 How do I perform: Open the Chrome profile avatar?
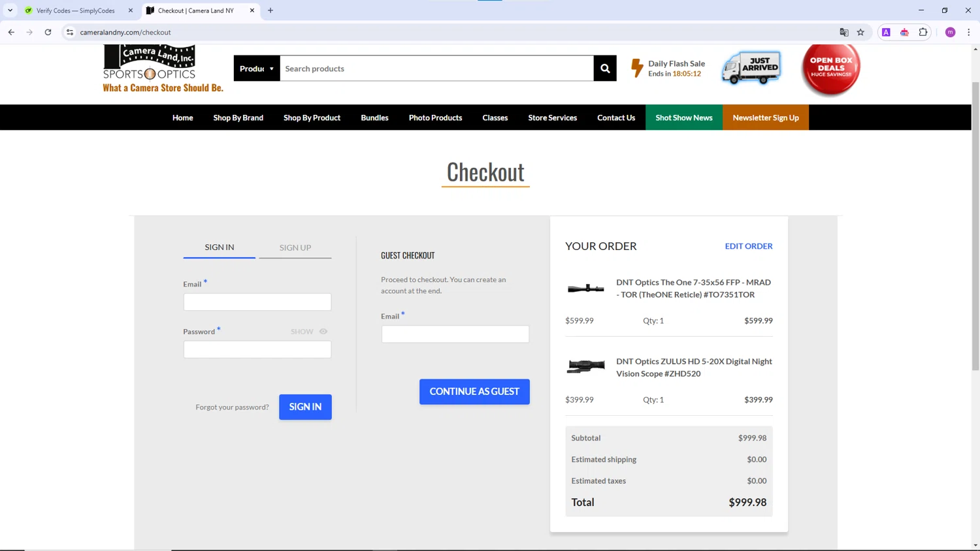click(951, 32)
